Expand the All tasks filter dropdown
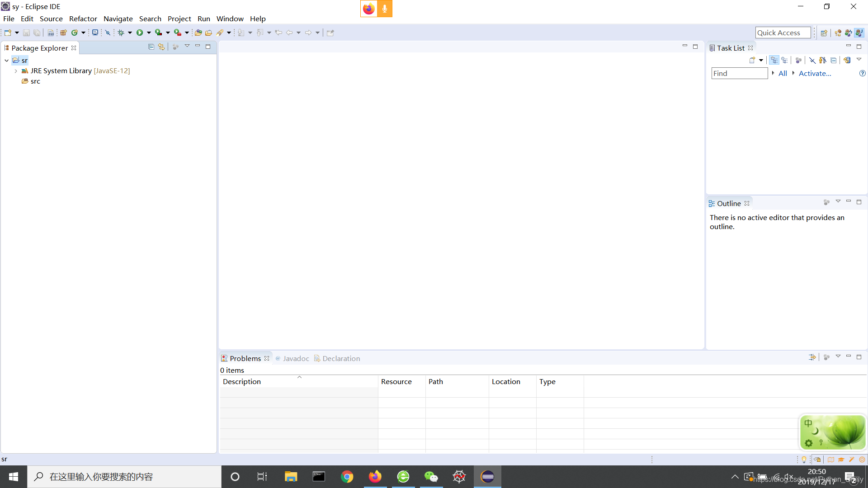868x488 pixels. click(774, 73)
